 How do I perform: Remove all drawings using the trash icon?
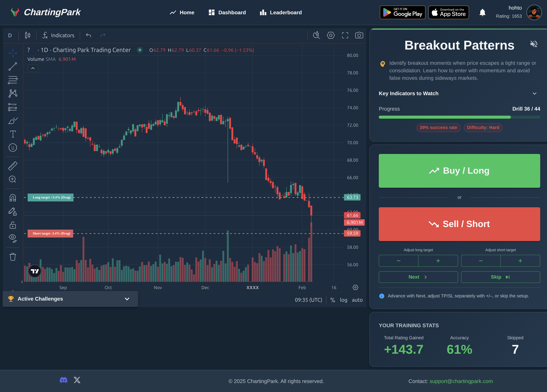click(x=13, y=257)
